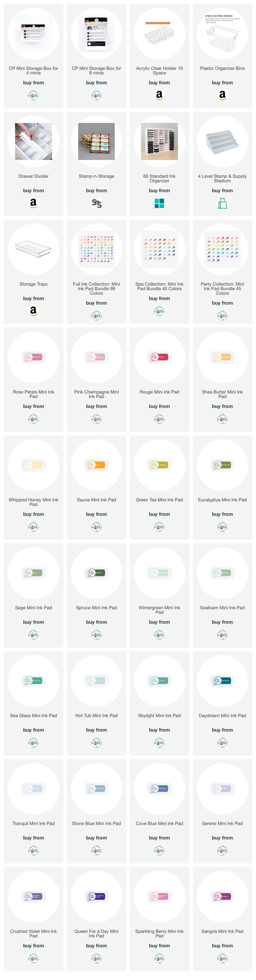Click store logo under Sangria Mini Ink Pad

222,959
